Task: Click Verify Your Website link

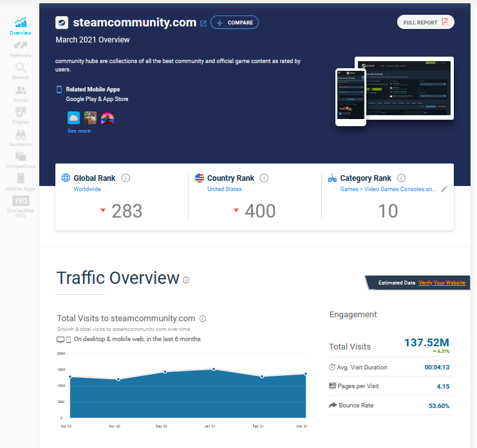Action: click(x=442, y=283)
